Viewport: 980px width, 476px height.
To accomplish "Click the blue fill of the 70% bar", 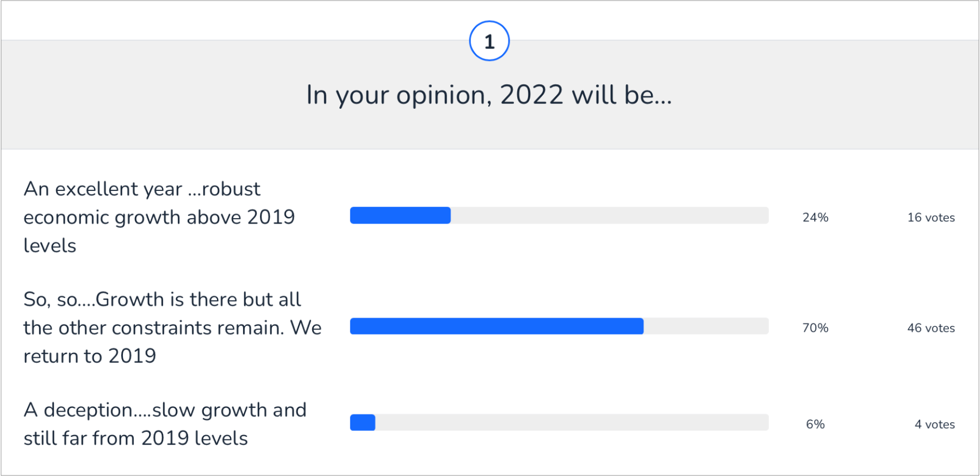I will tap(497, 326).
